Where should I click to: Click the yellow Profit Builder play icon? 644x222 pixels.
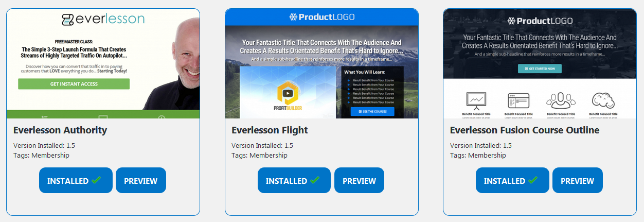point(288,93)
